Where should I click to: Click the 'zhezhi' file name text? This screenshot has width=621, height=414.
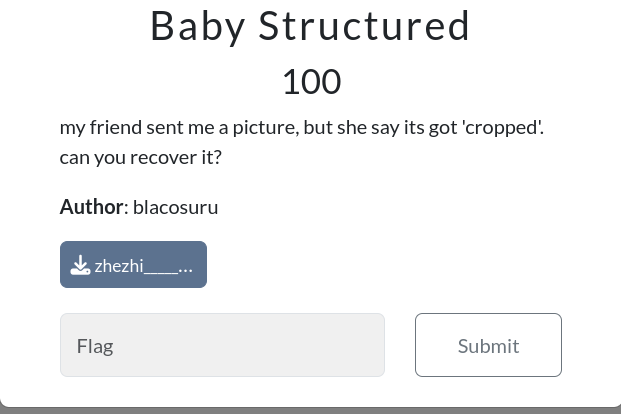pyautogui.click(x=119, y=266)
